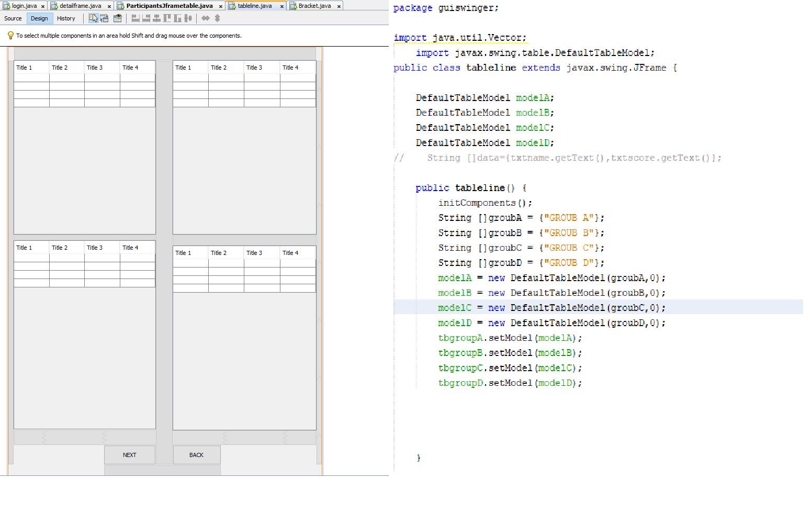This screenshot has height=512, width=812.
Task: Click Align Bottom in Row icon
Action: 177,18
